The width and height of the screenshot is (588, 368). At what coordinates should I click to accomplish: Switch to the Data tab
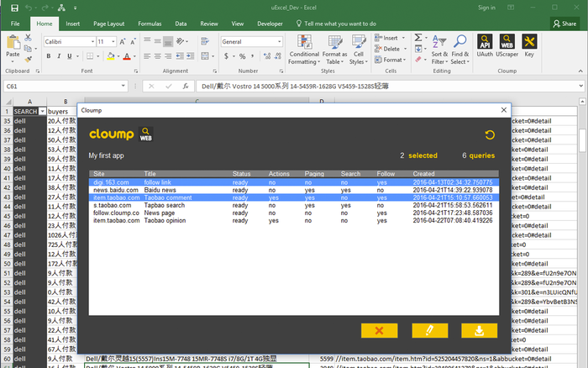tap(181, 24)
